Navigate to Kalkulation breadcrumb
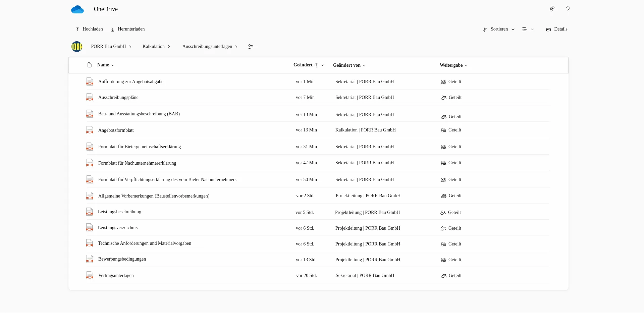Viewport: 644px width, 333px height. [x=154, y=47]
